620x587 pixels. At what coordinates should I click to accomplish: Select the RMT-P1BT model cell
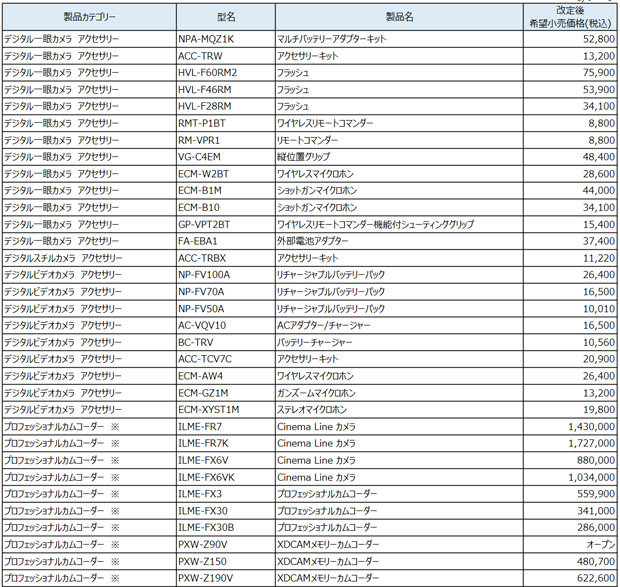pos(226,123)
